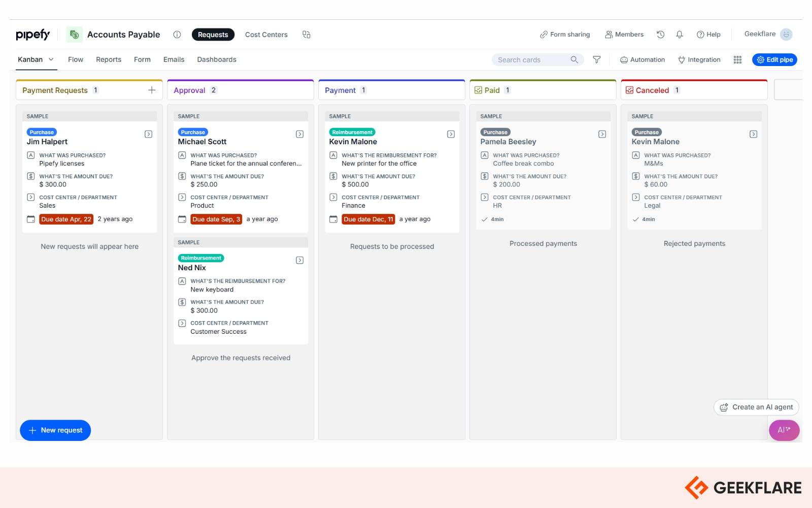Viewport: 812px width, 508px height.
Task: Open the activity history clock icon
Action: (660, 35)
